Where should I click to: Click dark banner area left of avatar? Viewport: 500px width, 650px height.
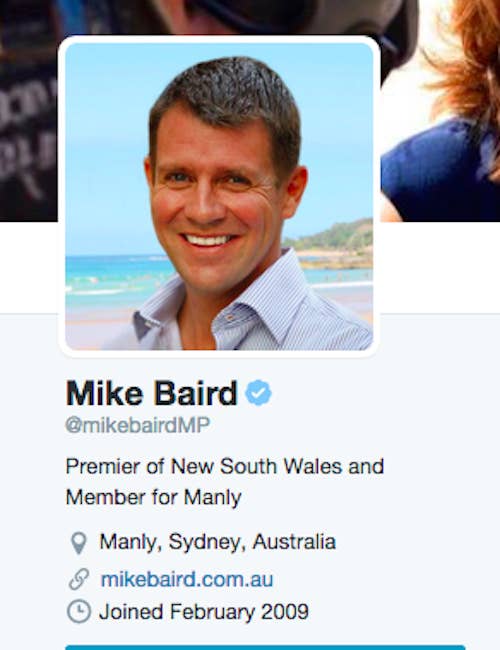(x=28, y=111)
